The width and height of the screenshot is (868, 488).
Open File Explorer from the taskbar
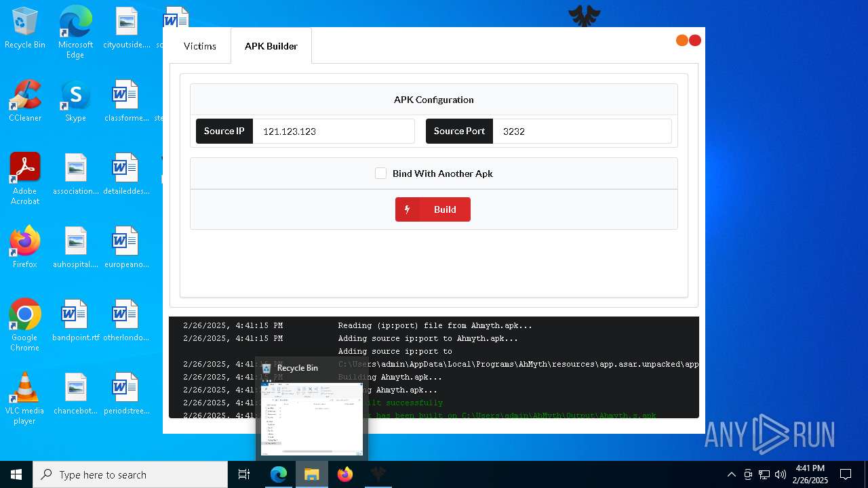pyautogui.click(x=312, y=474)
